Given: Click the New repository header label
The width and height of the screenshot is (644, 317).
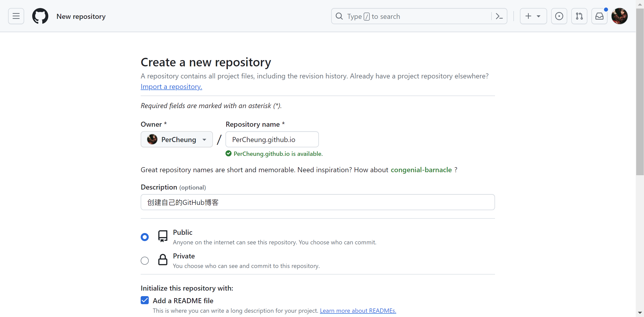Looking at the screenshot, I should coord(81,16).
